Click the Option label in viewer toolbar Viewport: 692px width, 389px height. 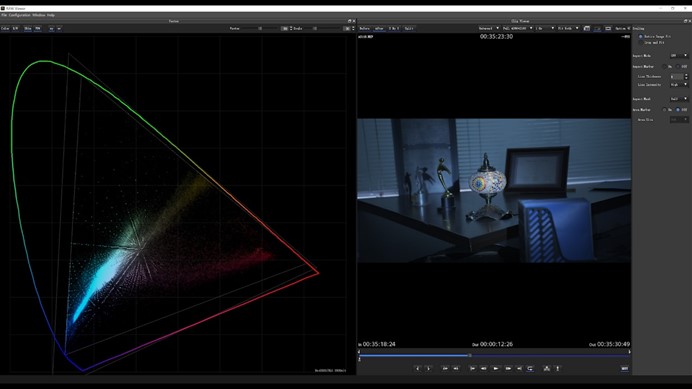click(621, 28)
